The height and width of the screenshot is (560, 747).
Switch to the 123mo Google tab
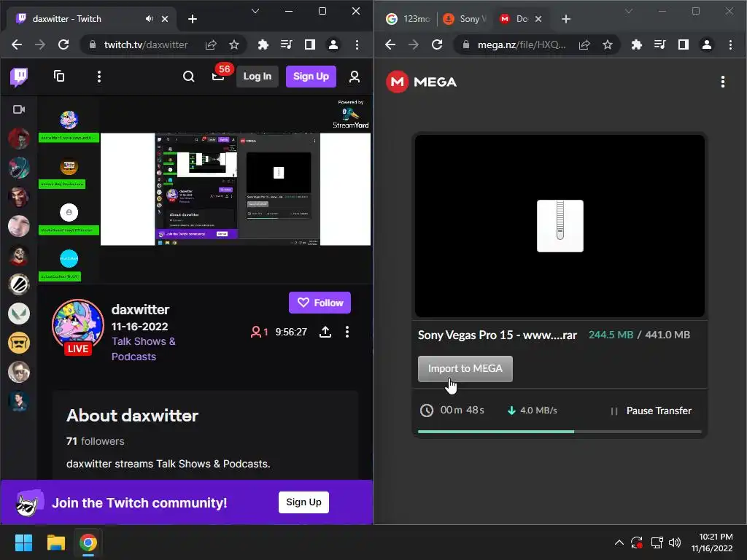click(x=408, y=18)
